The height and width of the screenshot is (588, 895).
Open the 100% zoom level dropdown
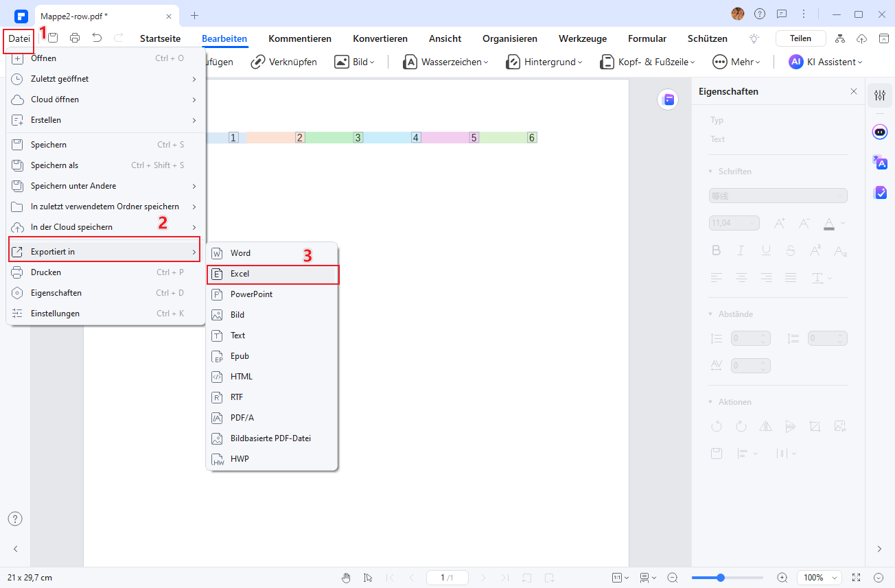[x=820, y=578]
